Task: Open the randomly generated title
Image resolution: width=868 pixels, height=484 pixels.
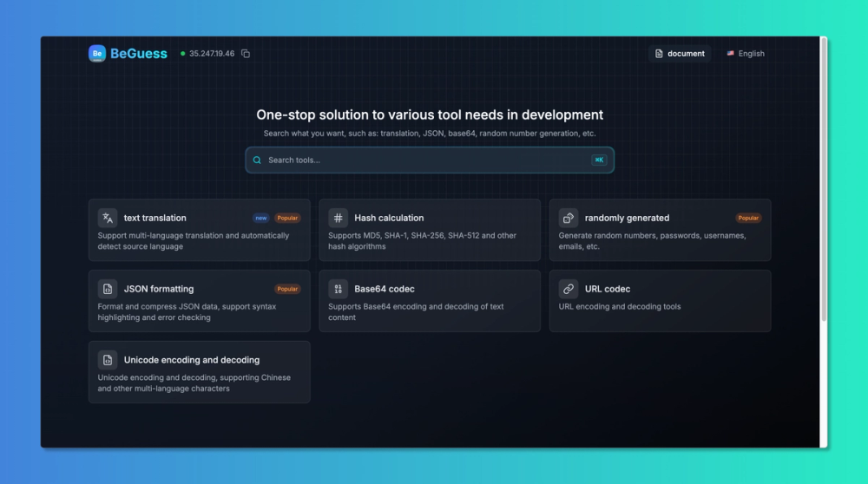Action: pyautogui.click(x=627, y=218)
